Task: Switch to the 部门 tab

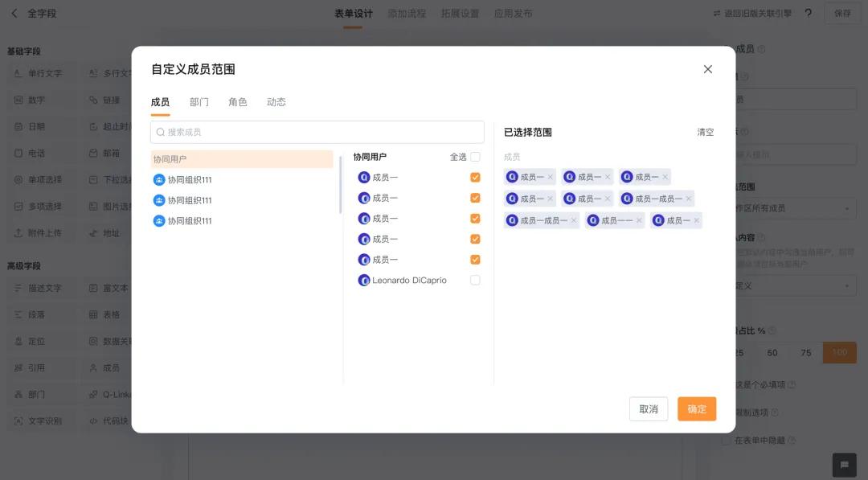Action: [x=199, y=102]
